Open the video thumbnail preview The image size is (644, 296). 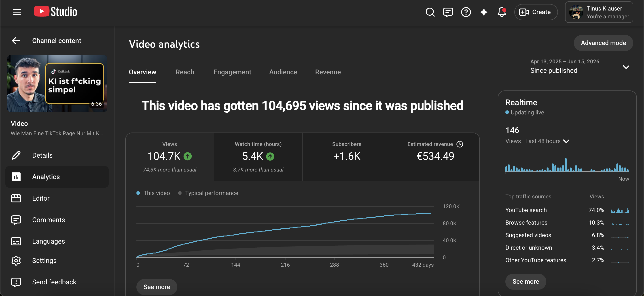[x=57, y=83]
